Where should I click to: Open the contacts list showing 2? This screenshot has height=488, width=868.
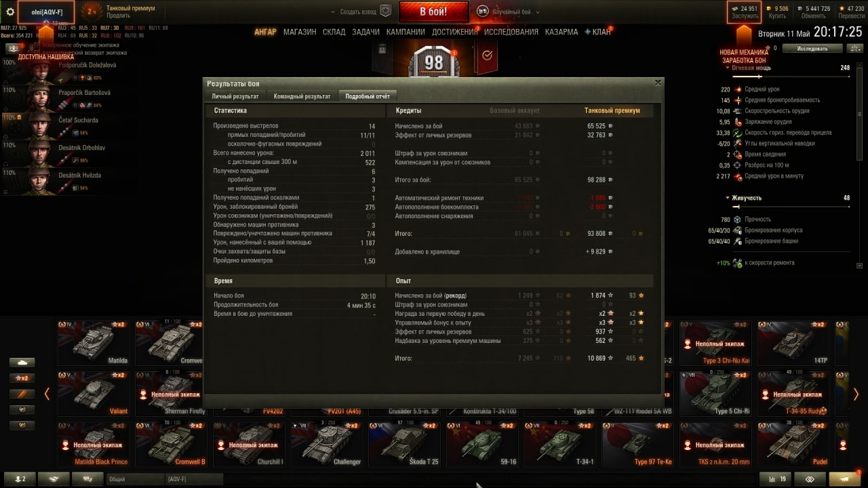[20, 479]
